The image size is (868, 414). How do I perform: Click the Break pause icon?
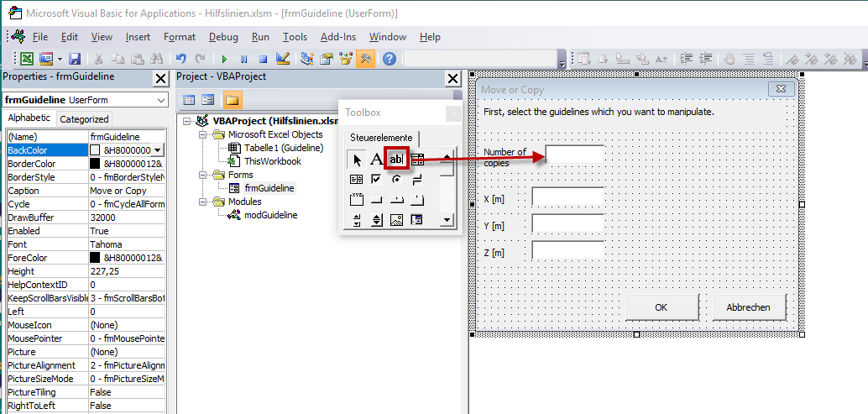click(x=243, y=58)
